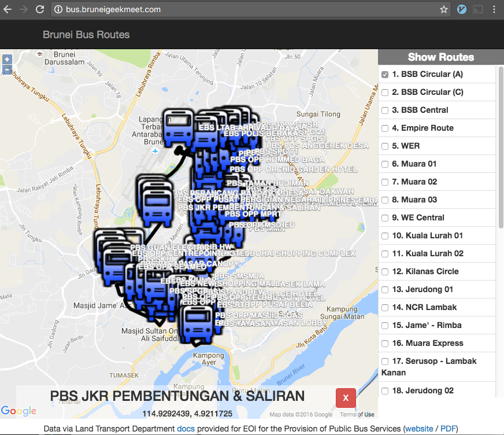Zoom in using the map's plus icon
The height and width of the screenshot is (435, 504).
coord(7,59)
